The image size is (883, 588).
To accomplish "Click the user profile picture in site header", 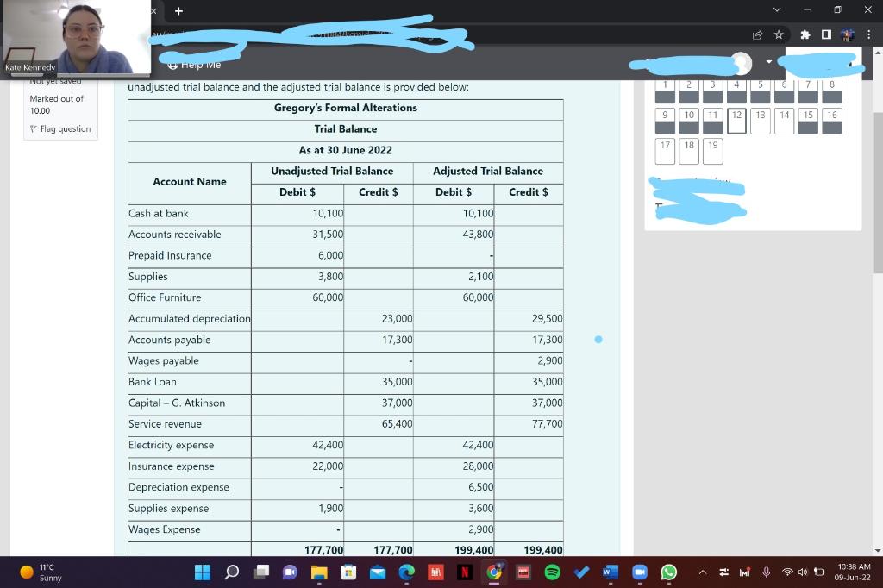I will [742, 63].
